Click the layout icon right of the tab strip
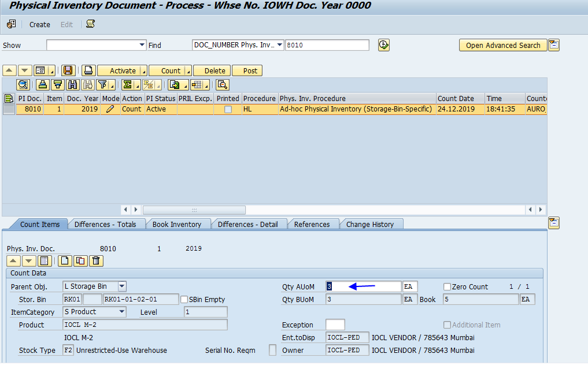This screenshot has width=588, height=365. pyautogui.click(x=554, y=222)
